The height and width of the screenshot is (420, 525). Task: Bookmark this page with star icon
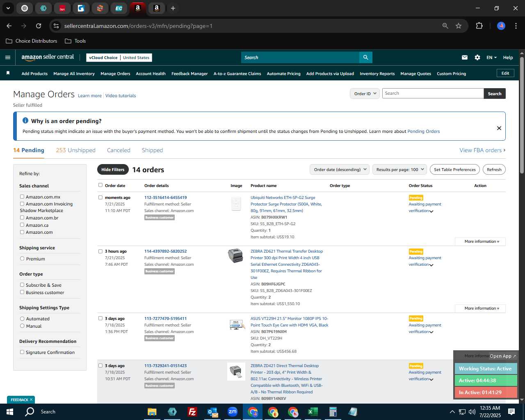point(459,26)
